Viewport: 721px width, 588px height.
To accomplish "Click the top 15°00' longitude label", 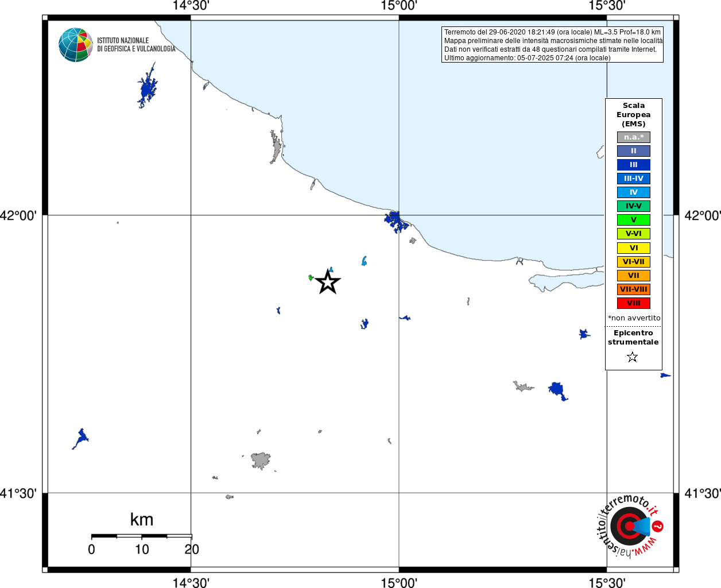I will [x=399, y=6].
